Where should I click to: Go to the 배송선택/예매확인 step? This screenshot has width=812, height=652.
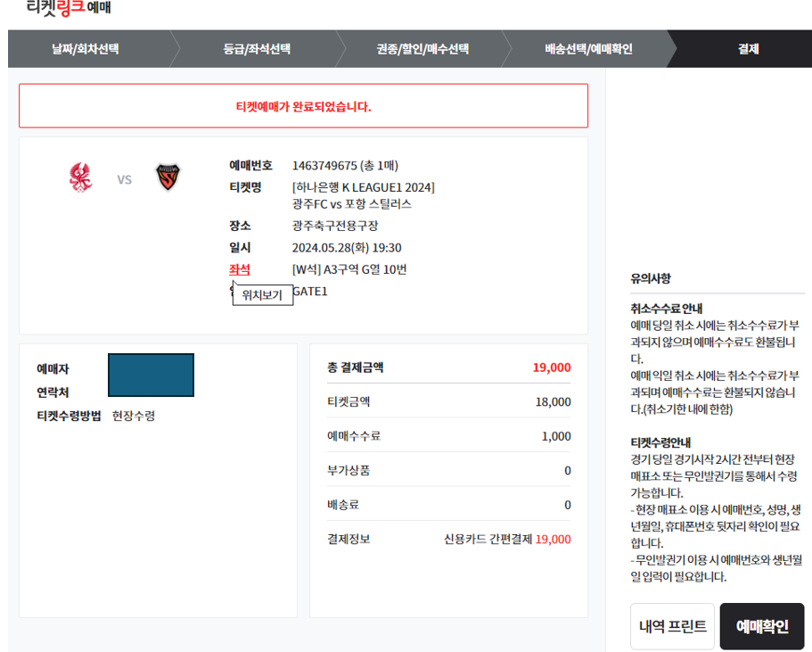pyautogui.click(x=588, y=49)
